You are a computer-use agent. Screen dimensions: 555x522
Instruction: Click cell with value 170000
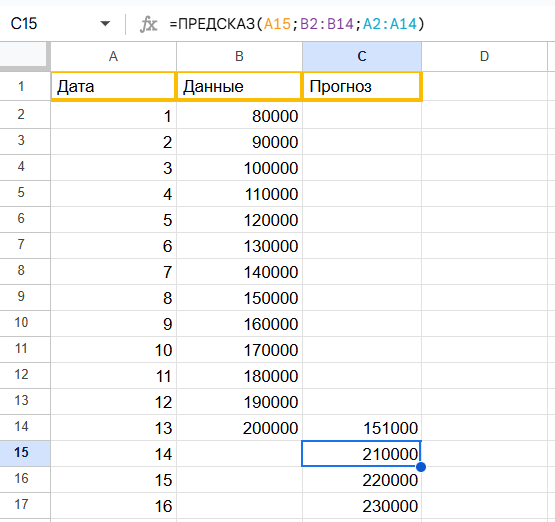pyautogui.click(x=239, y=350)
